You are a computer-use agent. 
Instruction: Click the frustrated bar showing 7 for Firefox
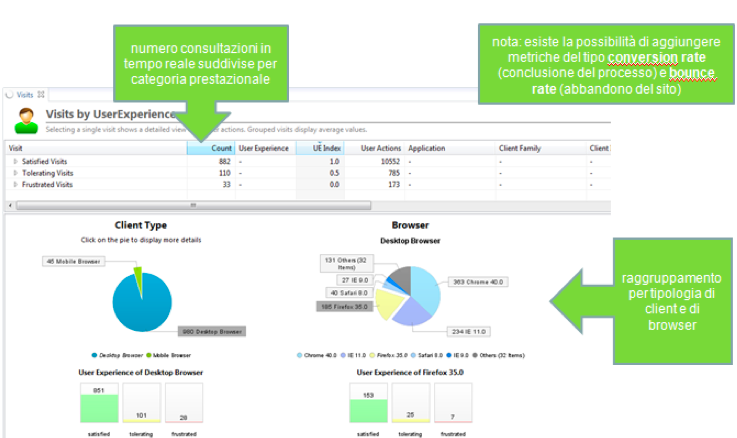pos(453,422)
